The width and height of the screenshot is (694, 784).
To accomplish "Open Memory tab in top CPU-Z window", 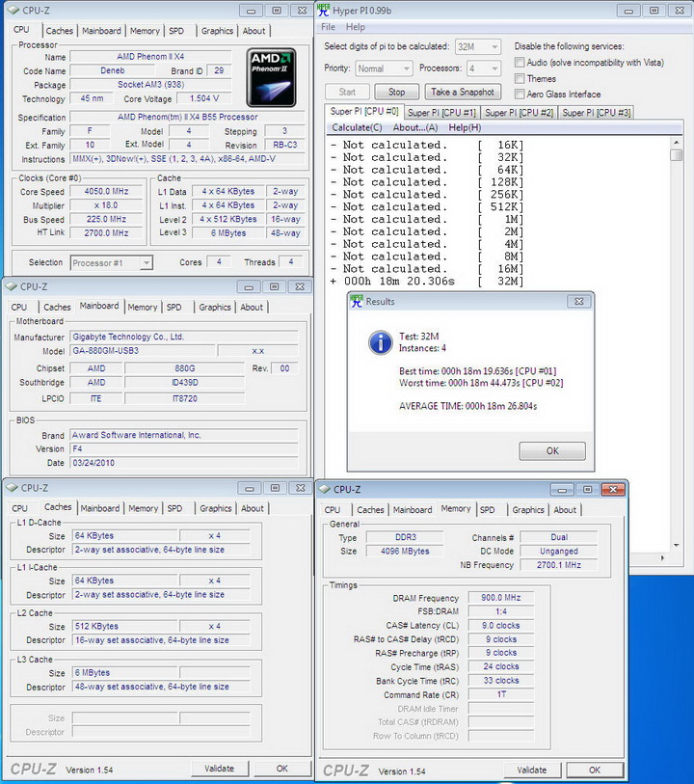I will [x=145, y=31].
